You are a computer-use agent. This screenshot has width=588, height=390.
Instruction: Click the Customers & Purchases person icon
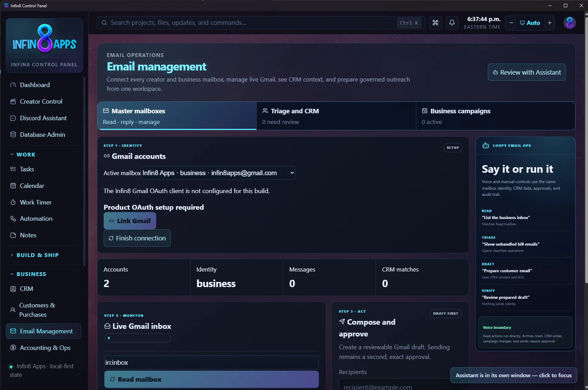click(13, 310)
